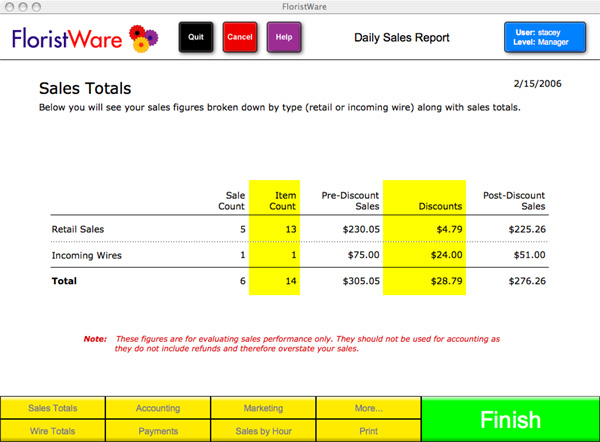Switch to the Wire Totals tab
Screen dimensions: 600x442
point(53,431)
